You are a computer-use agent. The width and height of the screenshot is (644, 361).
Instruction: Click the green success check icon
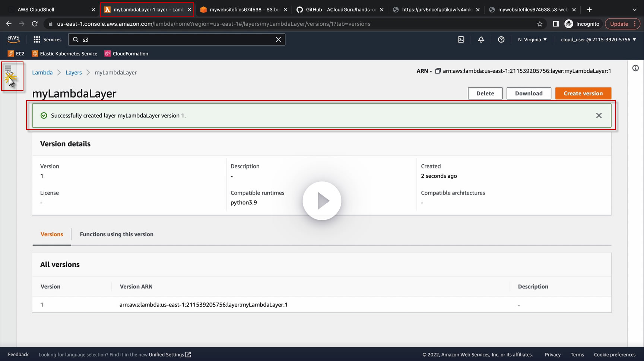pyautogui.click(x=44, y=115)
